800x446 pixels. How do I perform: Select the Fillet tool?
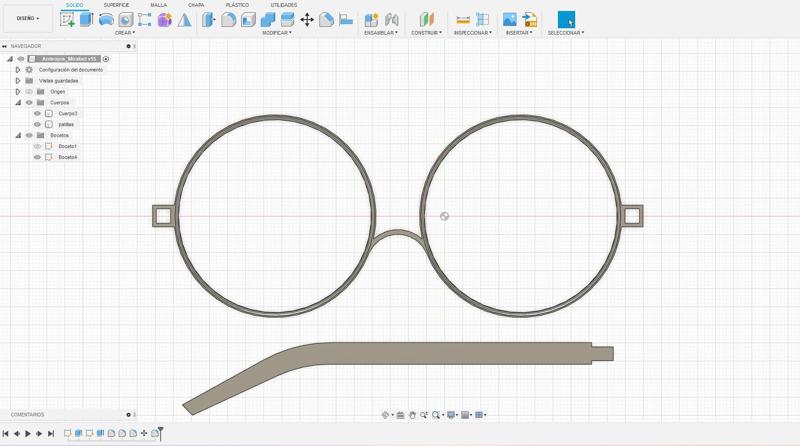[x=229, y=20]
